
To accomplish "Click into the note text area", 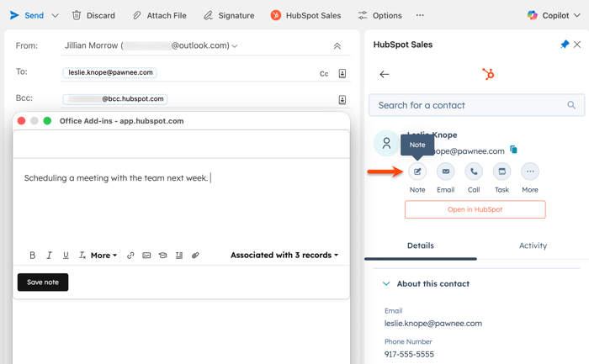I will (x=182, y=203).
